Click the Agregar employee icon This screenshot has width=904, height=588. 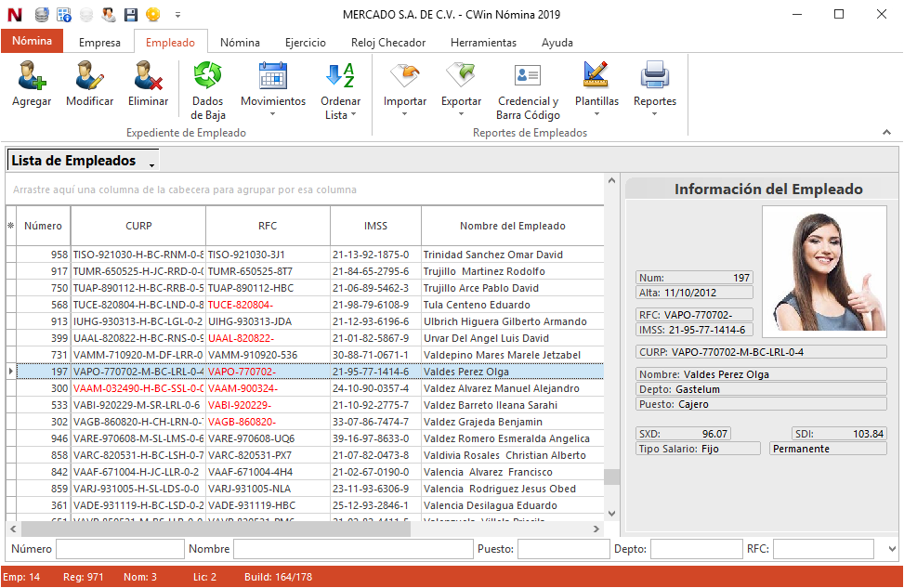pos(31,85)
